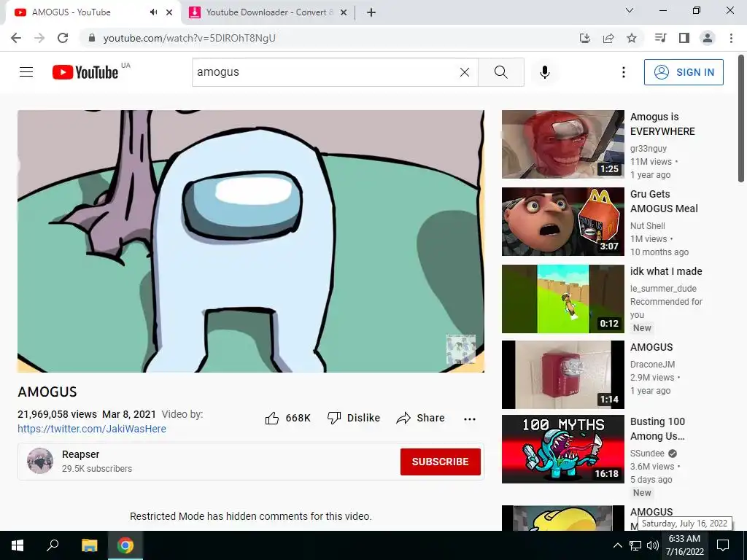The height and width of the screenshot is (560, 747).
Task: Open the SSundee channel name
Action: (647, 454)
